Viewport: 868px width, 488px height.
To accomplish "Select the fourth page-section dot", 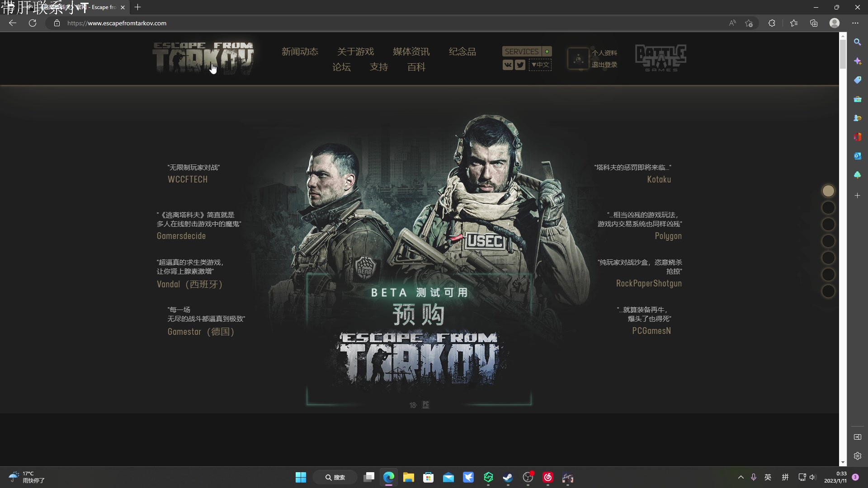I will point(828,241).
